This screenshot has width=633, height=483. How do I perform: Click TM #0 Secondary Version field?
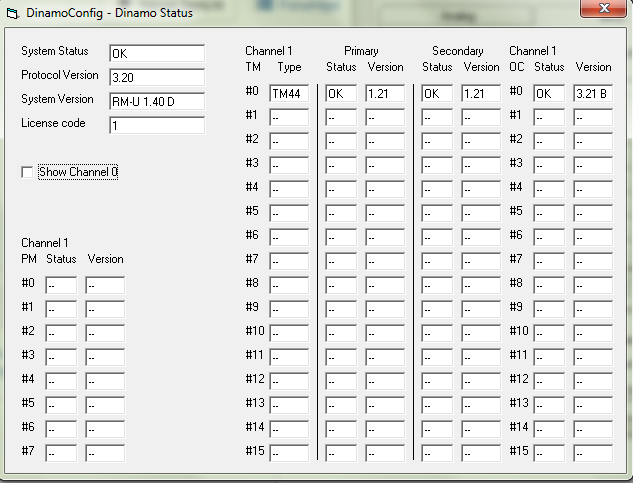pos(480,93)
